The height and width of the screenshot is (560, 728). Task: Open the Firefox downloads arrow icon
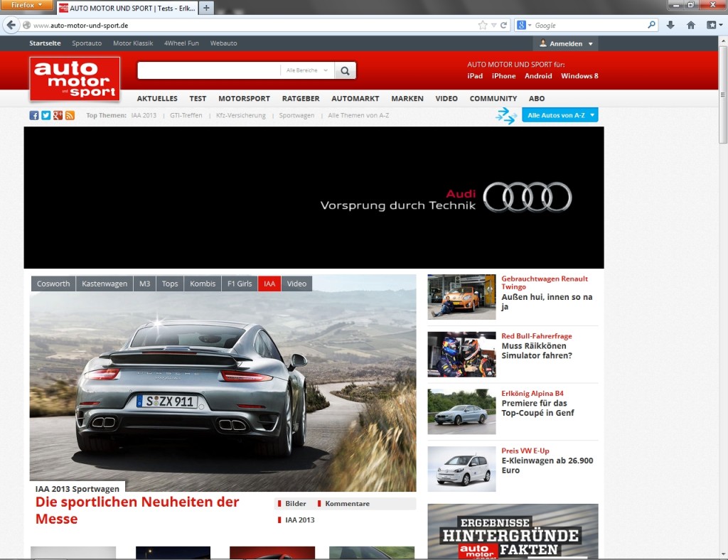click(x=670, y=25)
